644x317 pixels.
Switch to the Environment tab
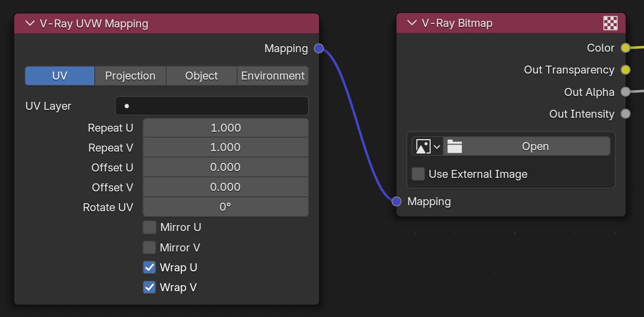273,76
